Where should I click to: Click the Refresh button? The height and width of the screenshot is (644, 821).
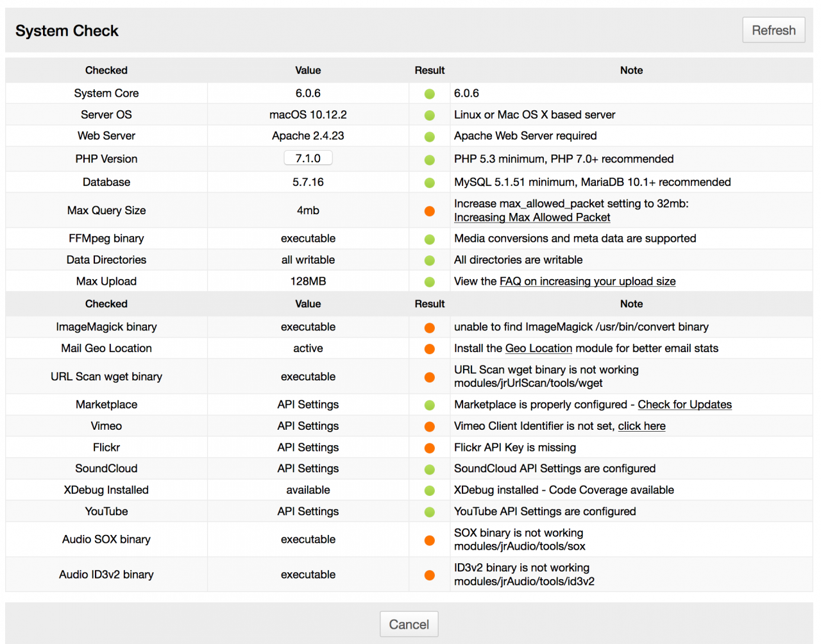773,30
